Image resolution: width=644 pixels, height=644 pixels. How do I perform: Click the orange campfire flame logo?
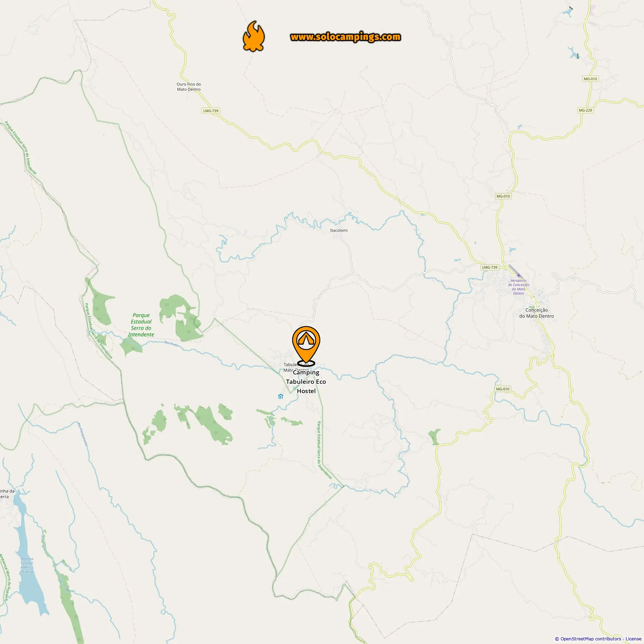tap(254, 36)
